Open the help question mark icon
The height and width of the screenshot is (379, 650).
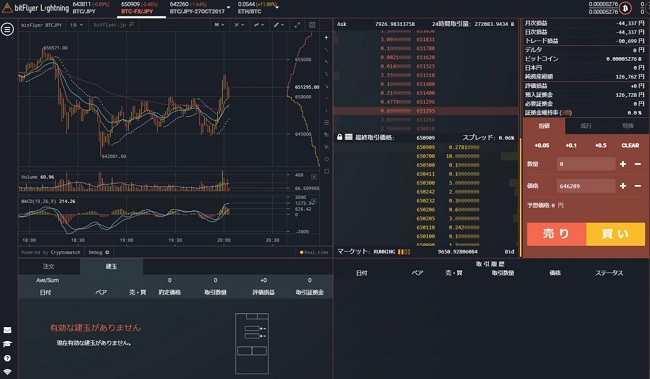tap(7, 358)
